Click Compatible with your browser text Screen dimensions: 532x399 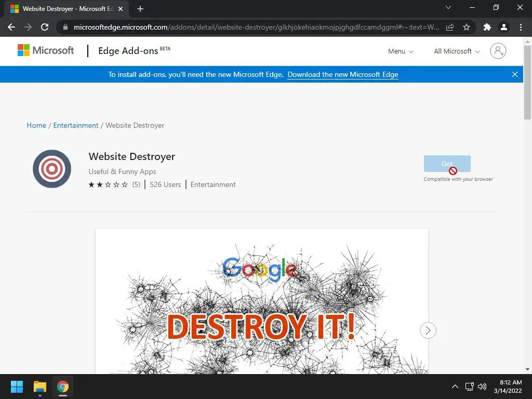click(458, 179)
